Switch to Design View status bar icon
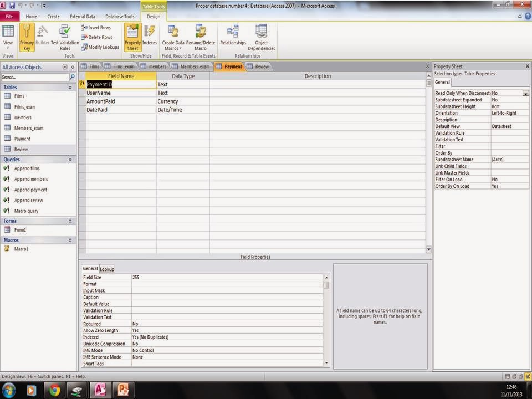 coord(528,376)
